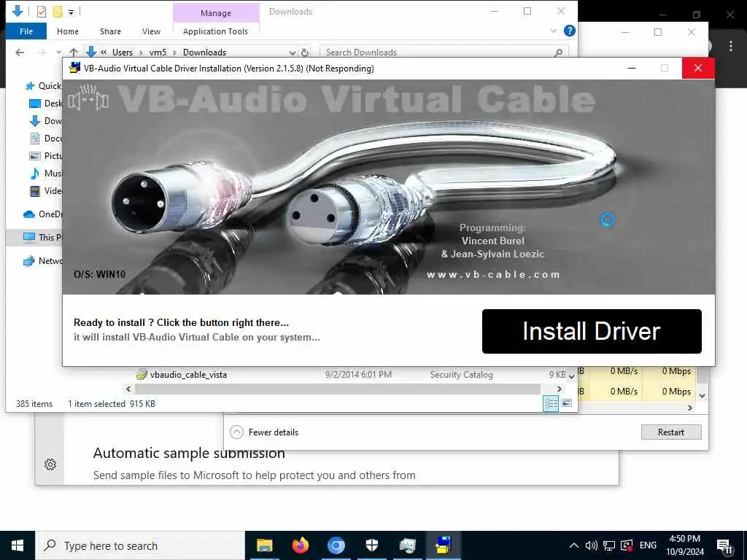Switch to the Home ribbon tab

click(x=68, y=31)
